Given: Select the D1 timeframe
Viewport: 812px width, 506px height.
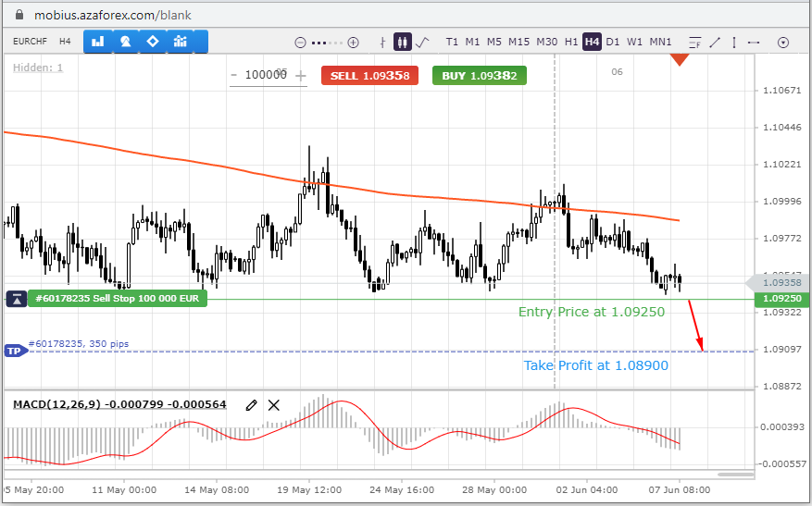Looking at the screenshot, I should (x=613, y=42).
